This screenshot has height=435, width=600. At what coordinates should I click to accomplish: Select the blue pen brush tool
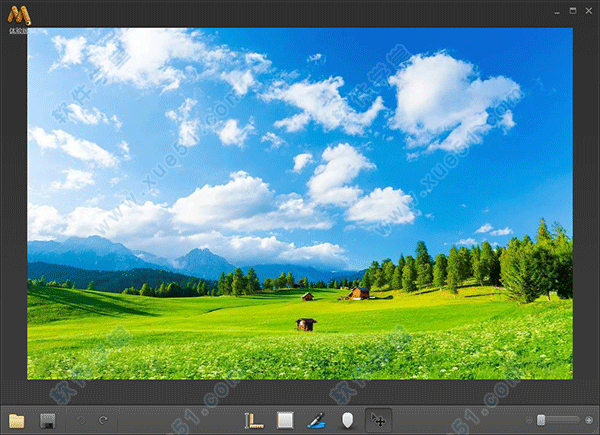click(316, 420)
